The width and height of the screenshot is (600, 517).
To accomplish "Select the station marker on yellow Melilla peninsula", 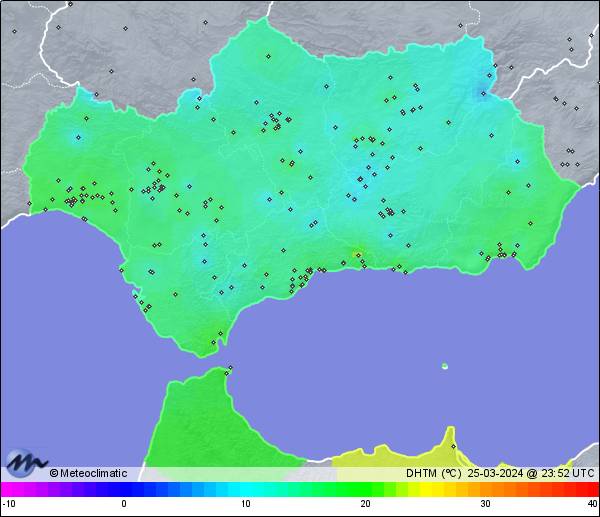I will [453, 447].
